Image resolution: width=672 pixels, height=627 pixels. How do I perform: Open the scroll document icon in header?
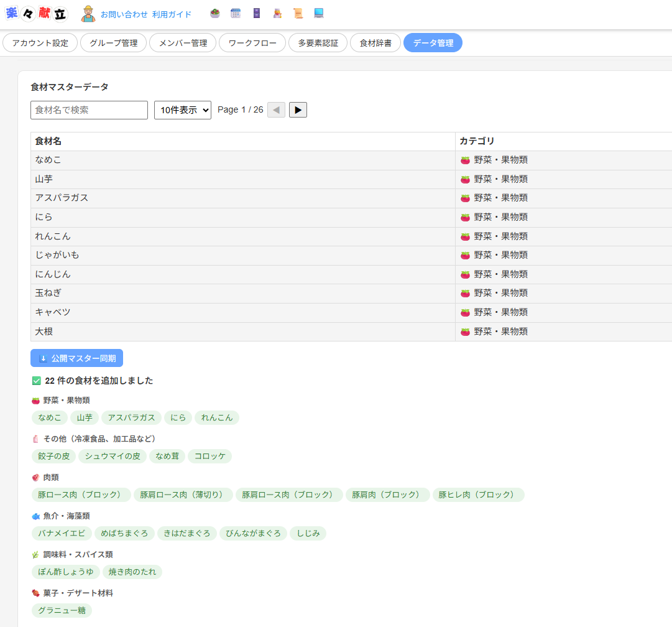tap(298, 13)
